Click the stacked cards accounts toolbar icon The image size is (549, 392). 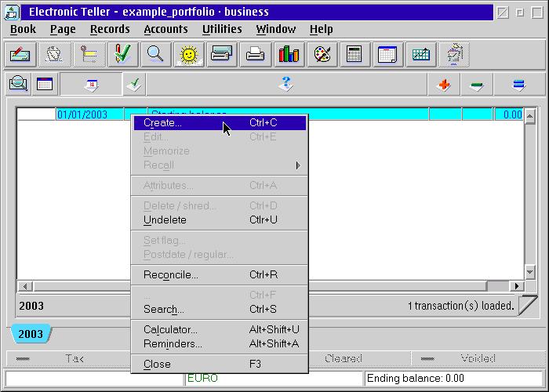point(222,55)
